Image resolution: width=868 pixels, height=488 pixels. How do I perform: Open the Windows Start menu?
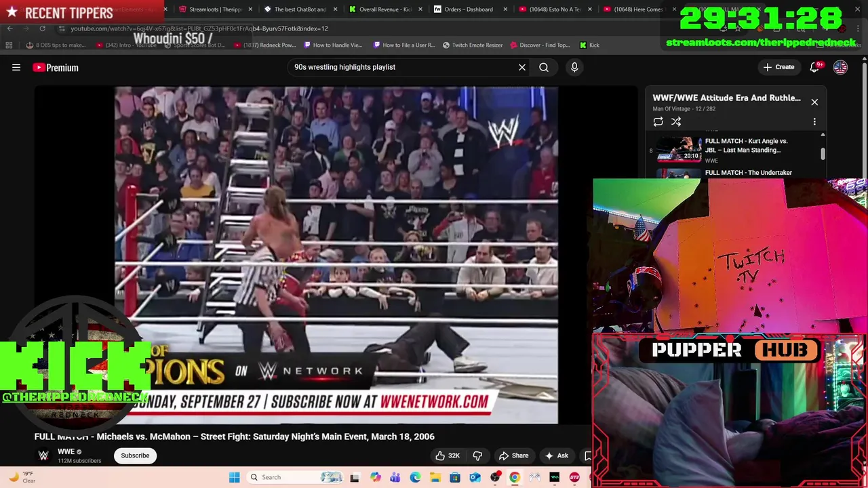point(234,477)
